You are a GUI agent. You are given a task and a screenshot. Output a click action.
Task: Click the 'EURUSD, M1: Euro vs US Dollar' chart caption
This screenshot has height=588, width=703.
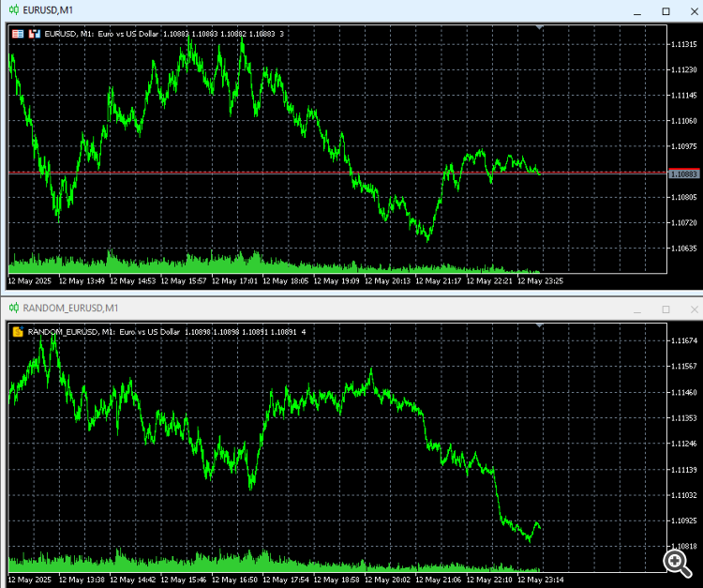point(101,34)
